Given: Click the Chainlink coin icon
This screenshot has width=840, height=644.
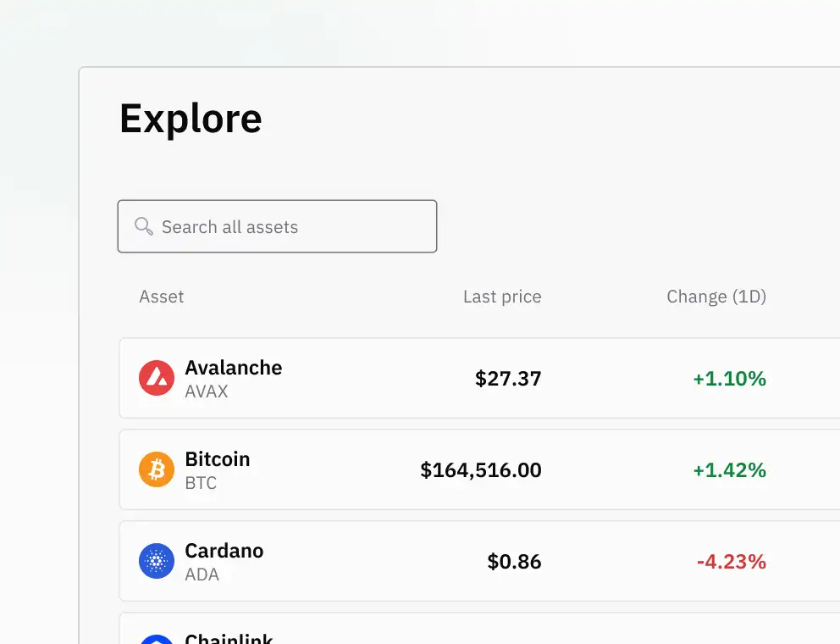Looking at the screenshot, I should pos(155,640).
